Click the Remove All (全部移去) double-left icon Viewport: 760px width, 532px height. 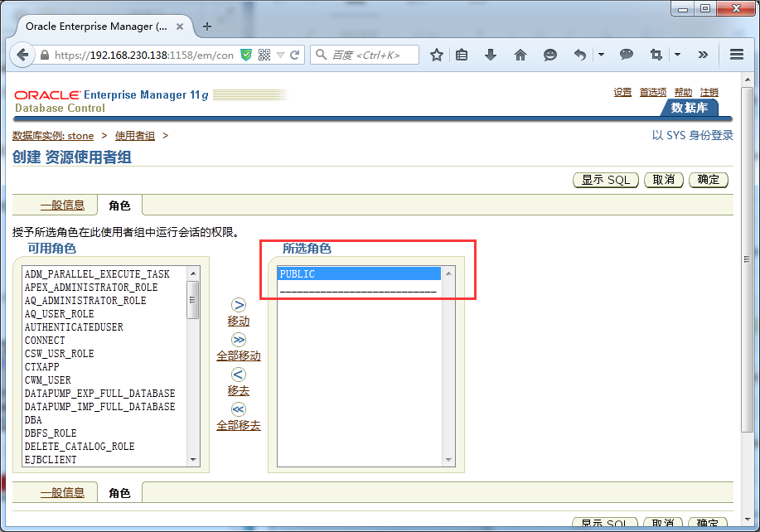click(x=238, y=409)
